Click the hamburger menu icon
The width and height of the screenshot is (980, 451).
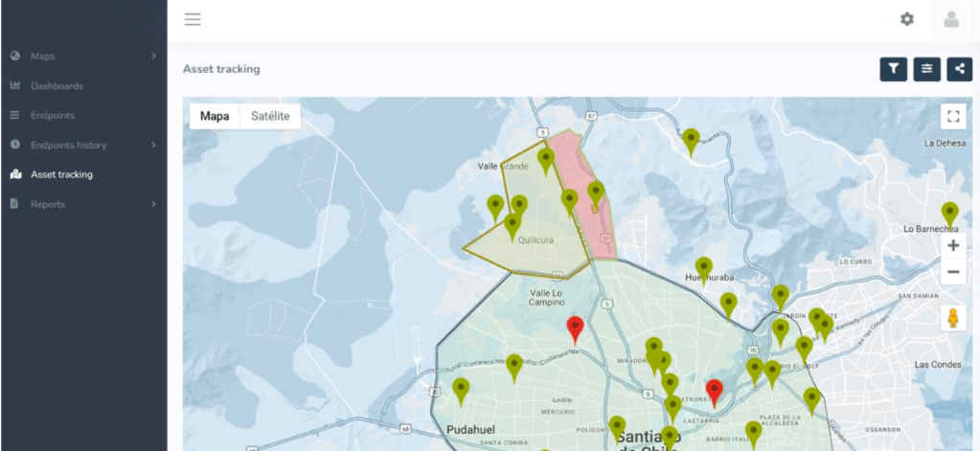193,19
